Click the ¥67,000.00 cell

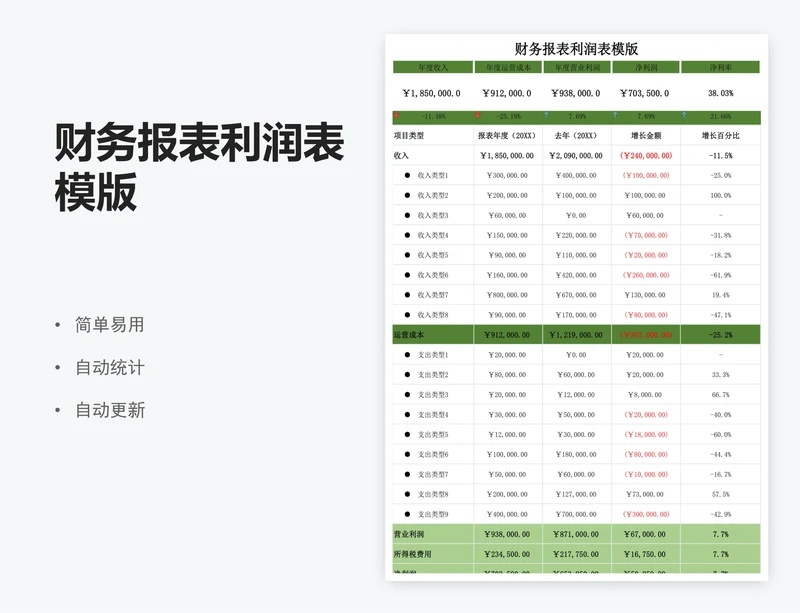pyautogui.click(x=645, y=534)
